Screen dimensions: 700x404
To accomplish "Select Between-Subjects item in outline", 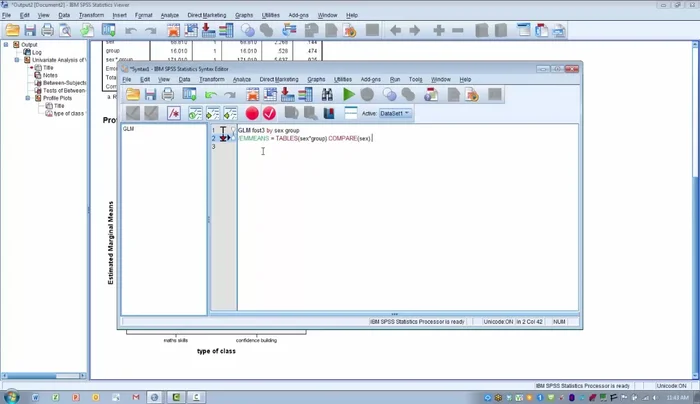I will (64, 83).
